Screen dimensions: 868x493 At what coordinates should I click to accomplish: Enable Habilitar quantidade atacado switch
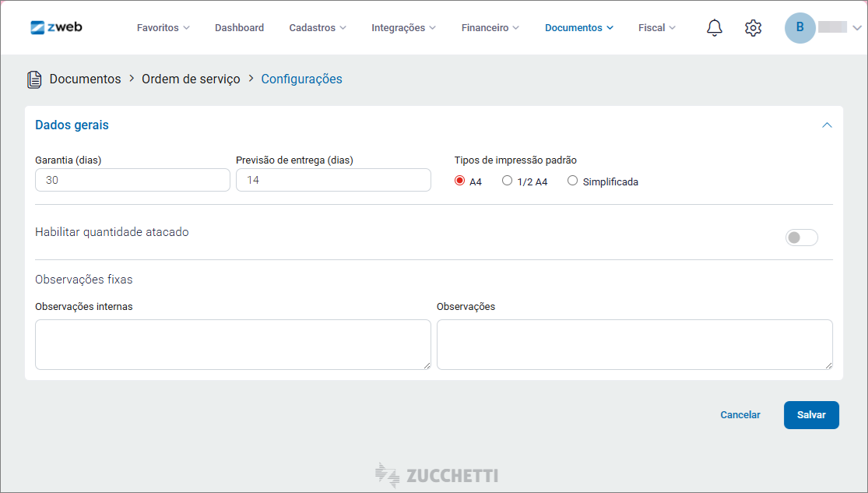[x=801, y=238]
